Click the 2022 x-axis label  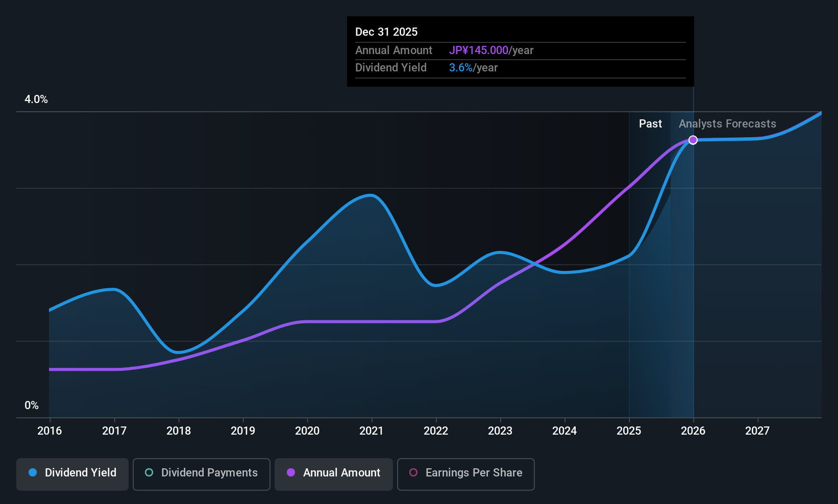click(x=436, y=431)
